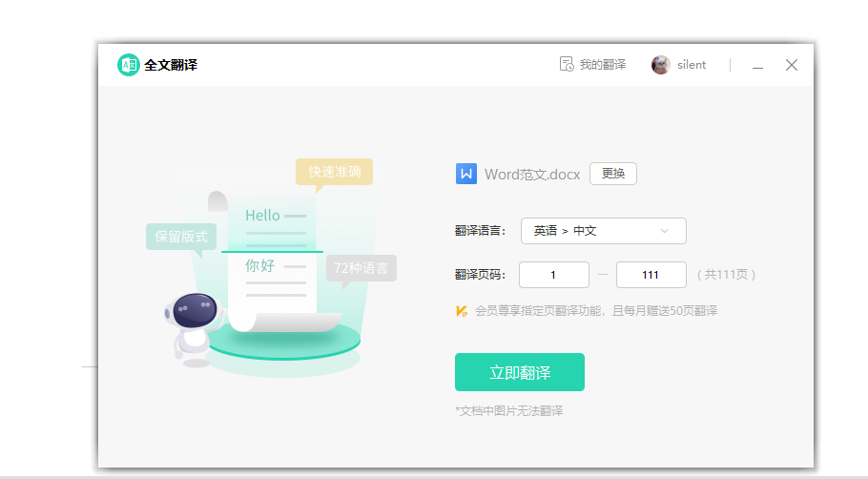Focus the end page field showing 111
Image resolution: width=868 pixels, height=479 pixels.
click(x=651, y=275)
